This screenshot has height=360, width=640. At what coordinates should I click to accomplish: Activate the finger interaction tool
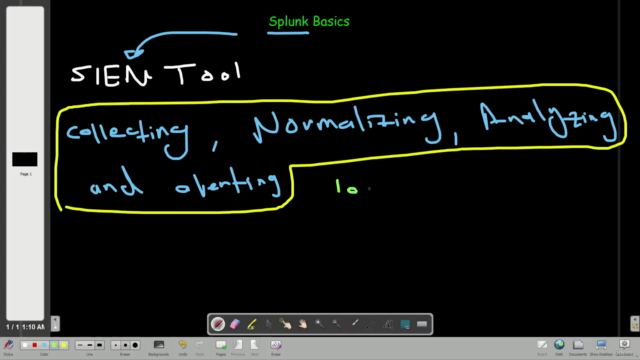(285, 324)
